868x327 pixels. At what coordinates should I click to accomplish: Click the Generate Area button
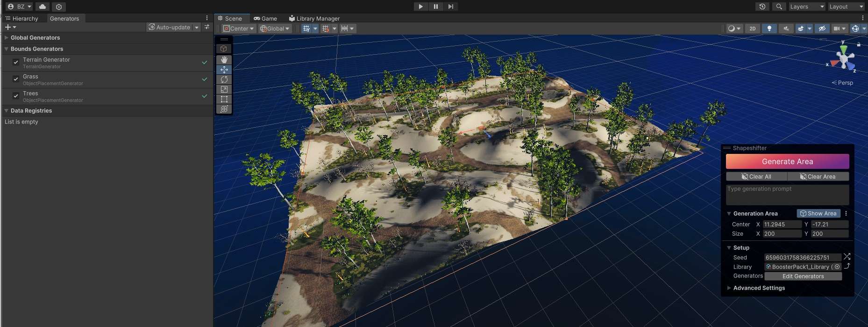pos(787,161)
